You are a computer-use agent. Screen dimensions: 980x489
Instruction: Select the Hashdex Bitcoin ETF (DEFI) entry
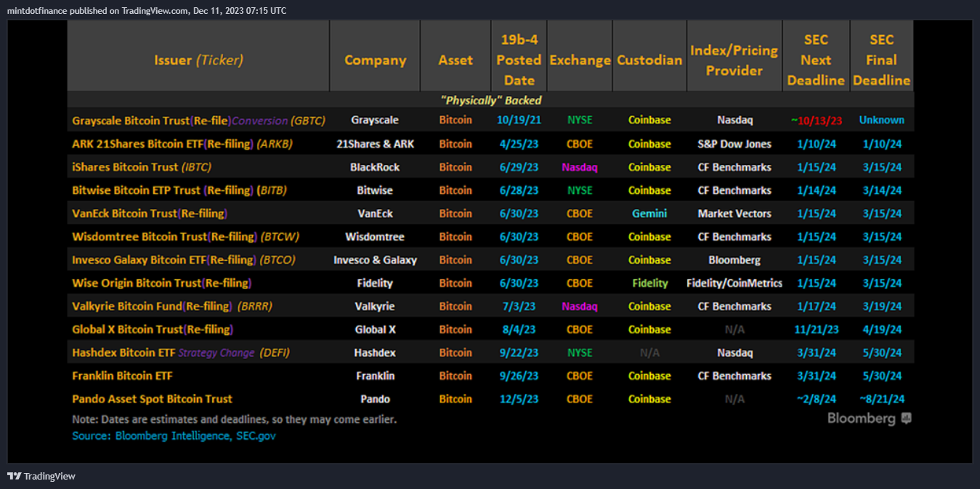tap(181, 353)
